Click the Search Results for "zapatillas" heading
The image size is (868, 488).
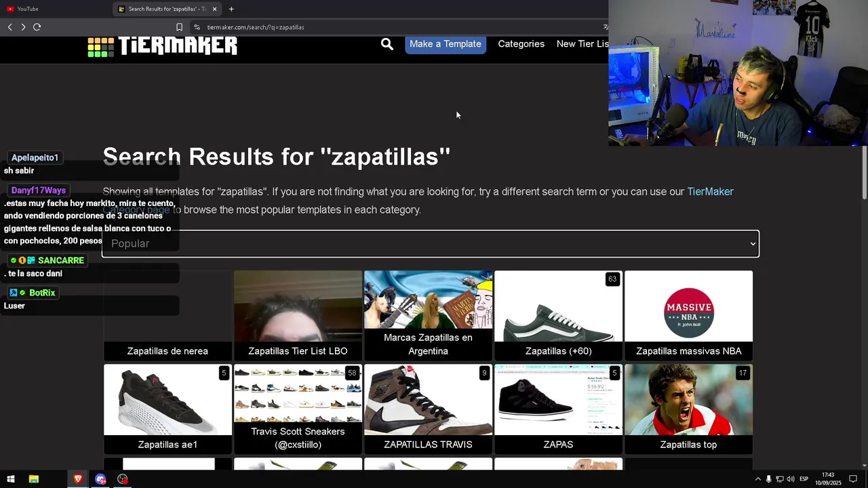277,157
